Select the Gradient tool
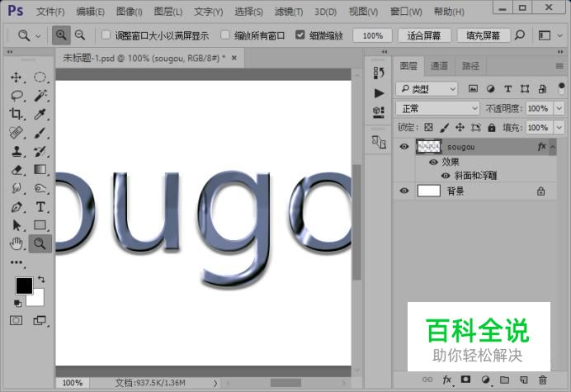The image size is (571, 392). pyautogui.click(x=40, y=170)
